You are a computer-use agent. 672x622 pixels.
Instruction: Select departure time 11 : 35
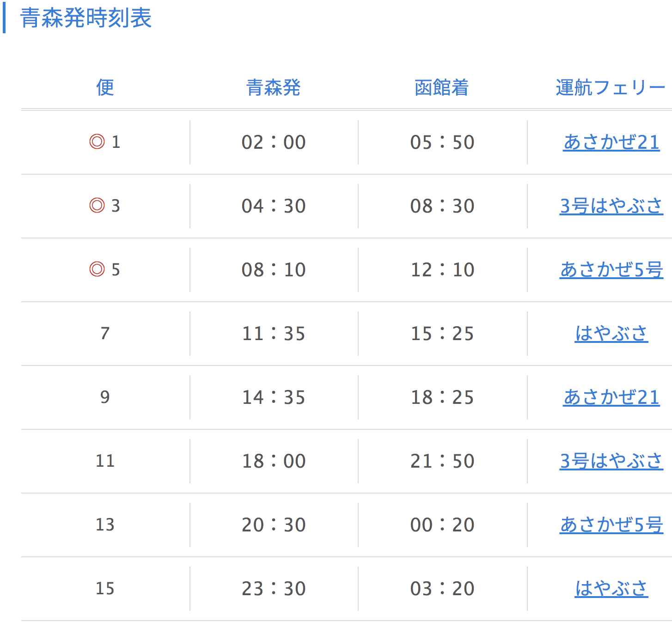point(274,334)
